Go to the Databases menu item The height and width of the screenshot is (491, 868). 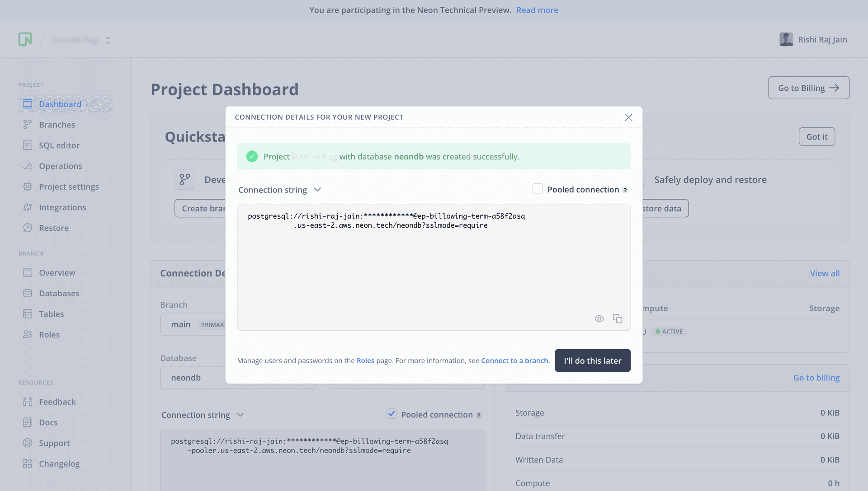[x=59, y=294]
